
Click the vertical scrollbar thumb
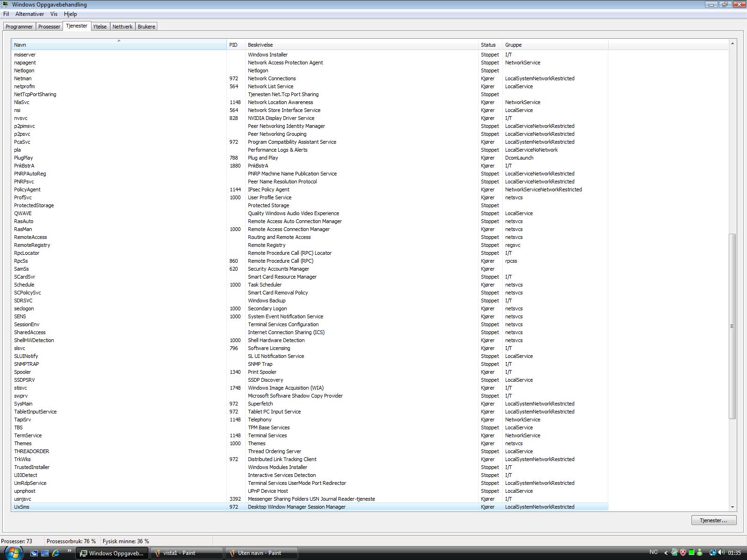point(732,326)
